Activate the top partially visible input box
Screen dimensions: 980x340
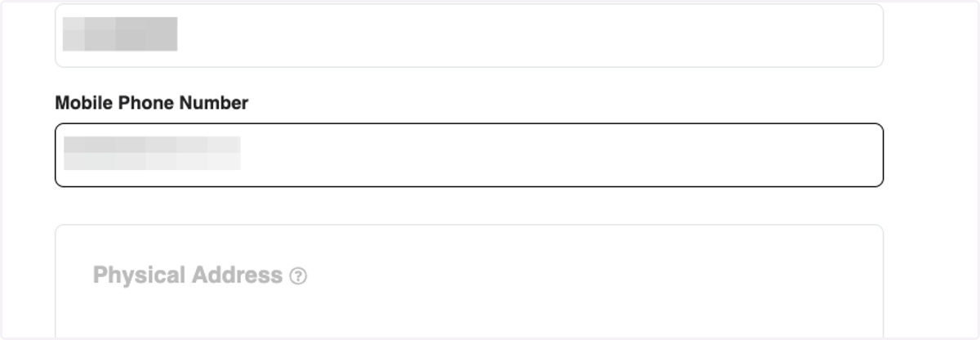coord(469,35)
